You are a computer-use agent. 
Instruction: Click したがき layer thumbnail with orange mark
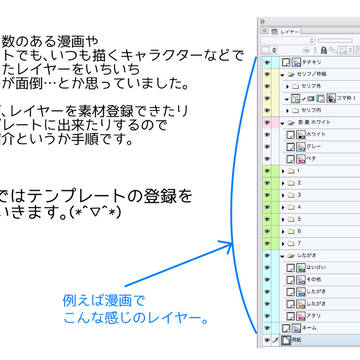point(301,303)
